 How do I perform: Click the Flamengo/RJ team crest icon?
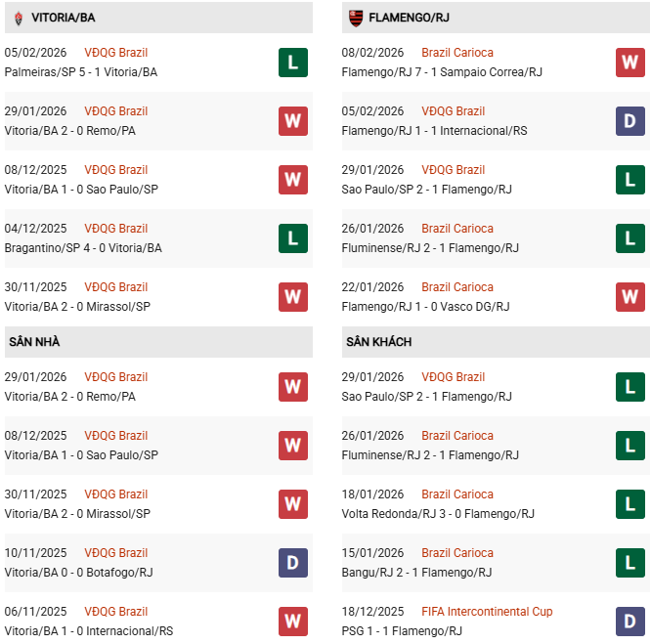355,18
